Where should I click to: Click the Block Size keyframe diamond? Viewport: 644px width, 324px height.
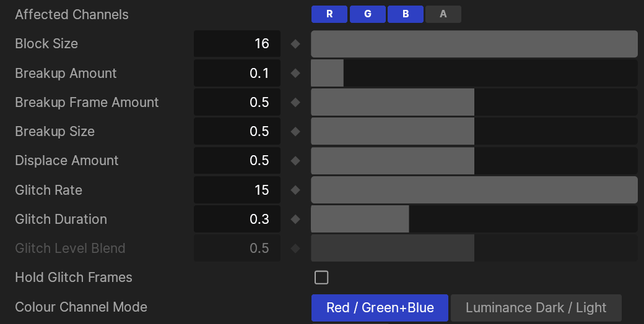pyautogui.click(x=295, y=44)
